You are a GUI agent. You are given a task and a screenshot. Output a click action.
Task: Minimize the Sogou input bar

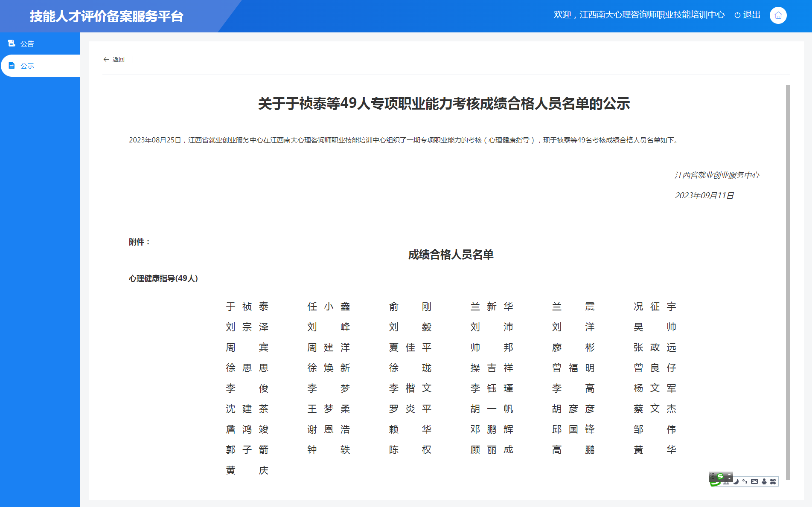[x=729, y=475]
